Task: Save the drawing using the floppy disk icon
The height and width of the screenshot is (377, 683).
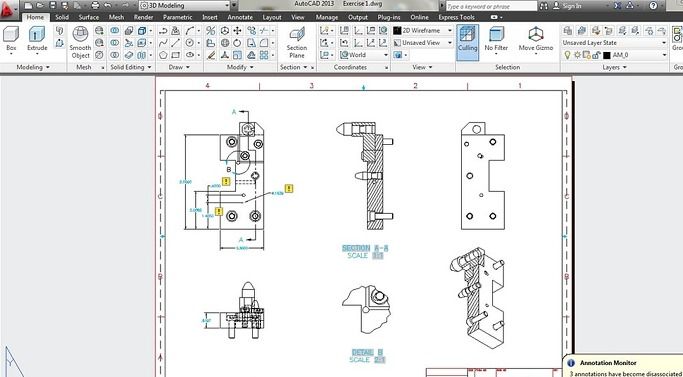Action: point(53,6)
